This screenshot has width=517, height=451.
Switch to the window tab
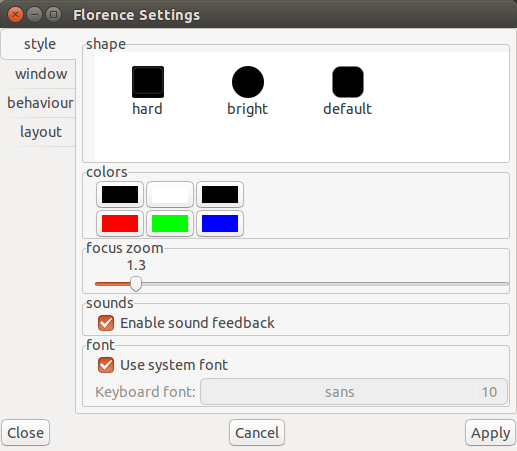(x=41, y=74)
